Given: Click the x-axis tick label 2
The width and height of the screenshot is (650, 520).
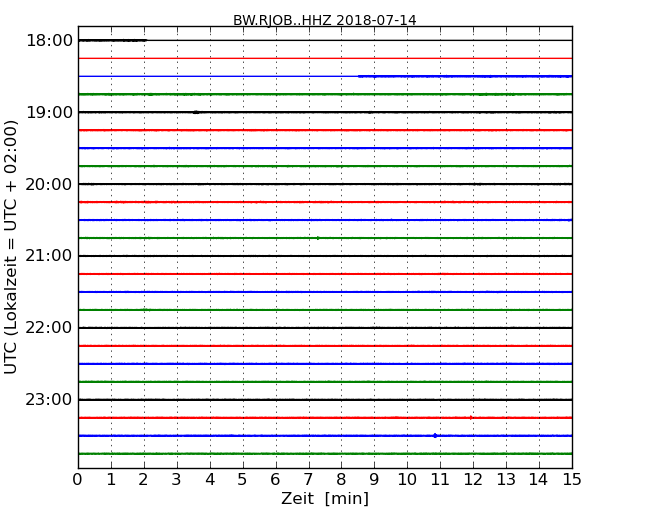Looking at the screenshot, I should [x=143, y=479].
